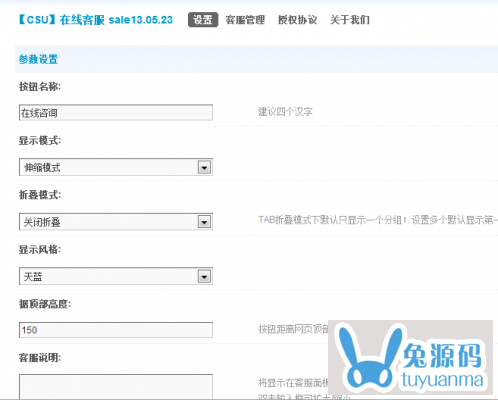Click the 参数设置 section header

click(38, 60)
